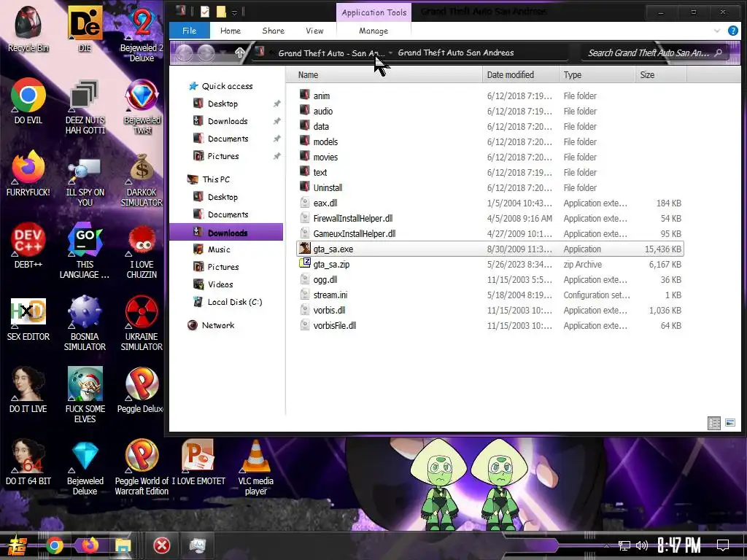Open the File ribbon tab
The height and width of the screenshot is (560, 747).
point(189,31)
